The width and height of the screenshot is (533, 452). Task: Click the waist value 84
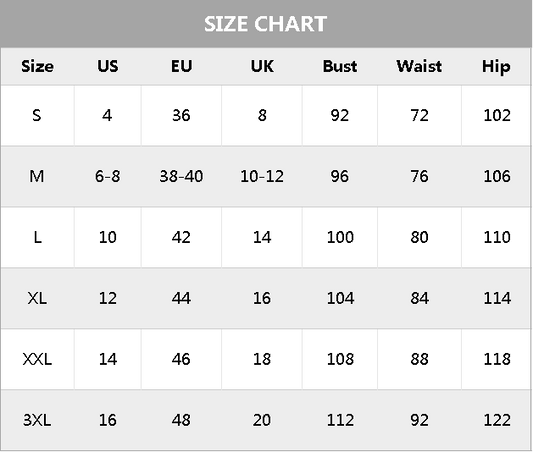point(419,298)
